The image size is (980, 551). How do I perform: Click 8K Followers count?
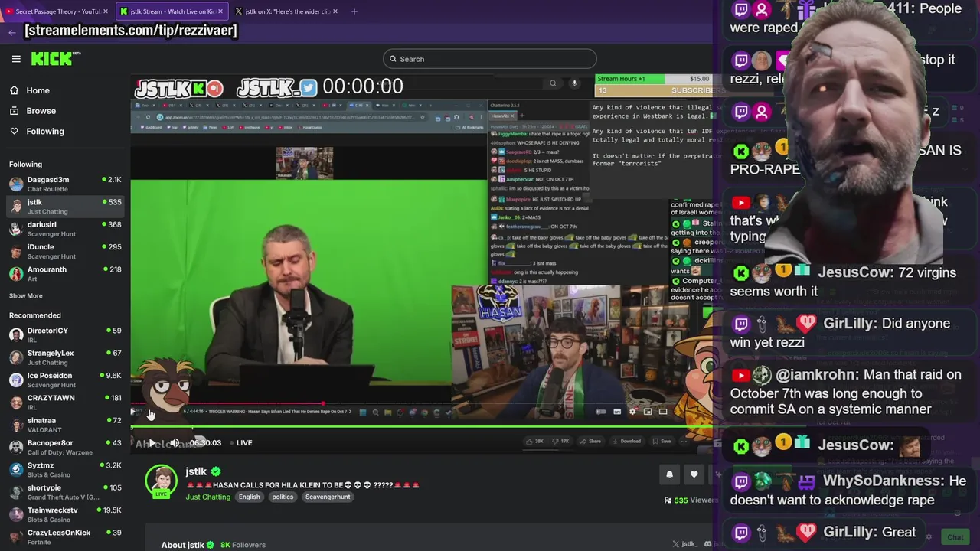tap(243, 545)
